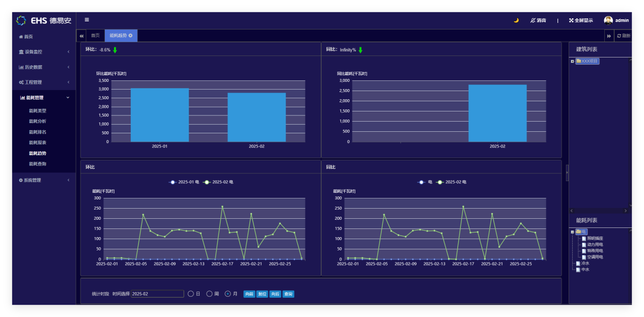Select the 日 radio button
This screenshot has width=644, height=317.
pyautogui.click(x=191, y=294)
